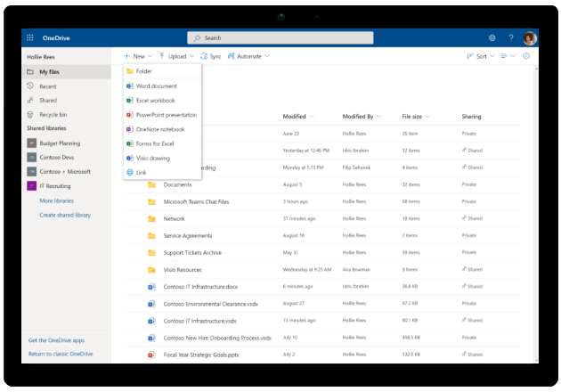Click the "Hollie Rees" account name in sidebar

click(41, 57)
